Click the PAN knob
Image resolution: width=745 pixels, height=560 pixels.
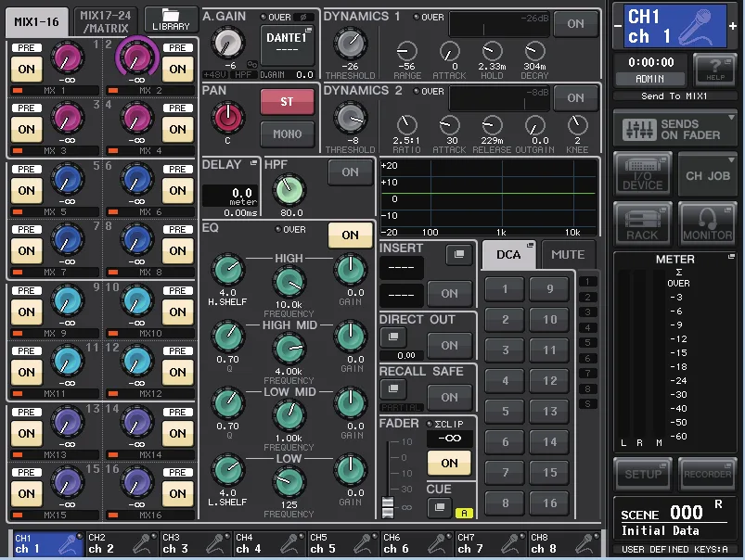(x=228, y=117)
